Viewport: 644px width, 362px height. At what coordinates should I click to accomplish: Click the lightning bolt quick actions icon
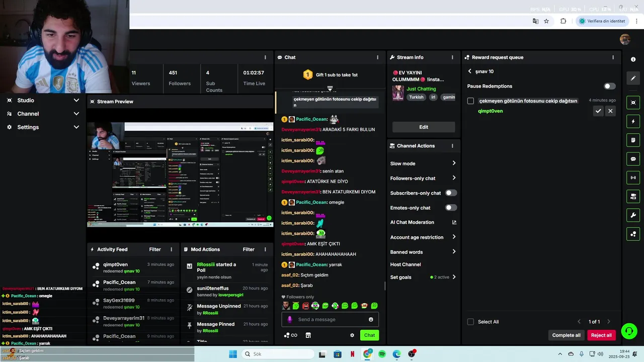point(633,121)
